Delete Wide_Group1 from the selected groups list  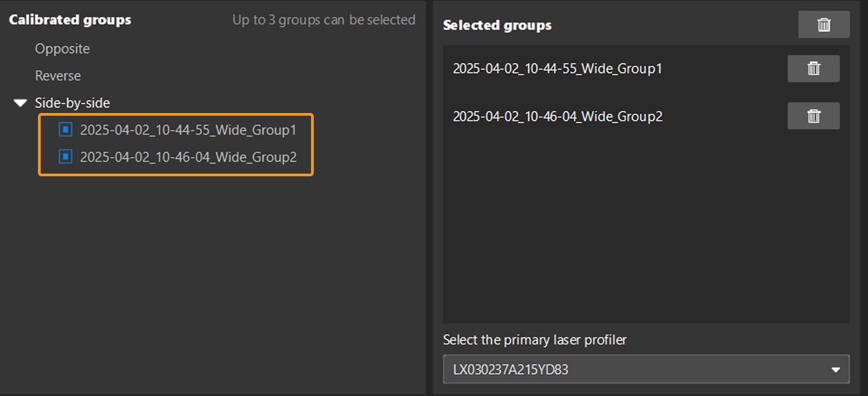(x=813, y=69)
